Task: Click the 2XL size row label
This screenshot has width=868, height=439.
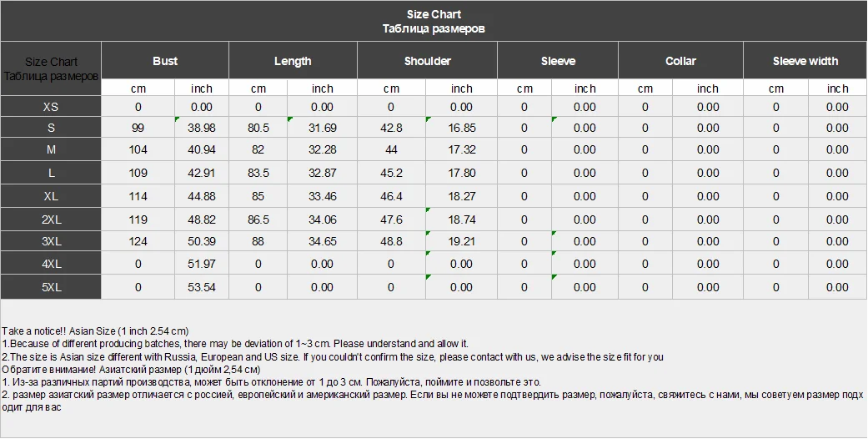Action: tap(51, 219)
